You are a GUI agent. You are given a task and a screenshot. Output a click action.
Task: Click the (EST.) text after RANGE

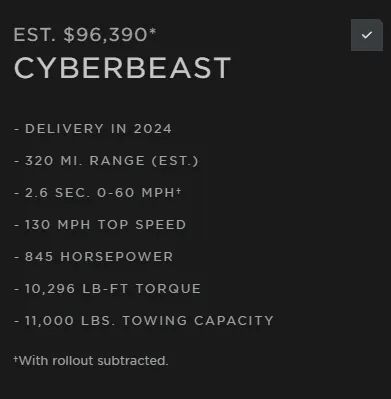(175, 161)
